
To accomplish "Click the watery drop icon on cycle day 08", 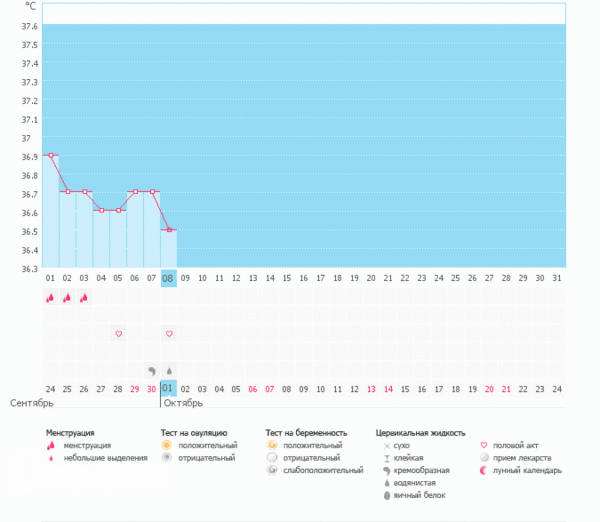I will pyautogui.click(x=169, y=369).
